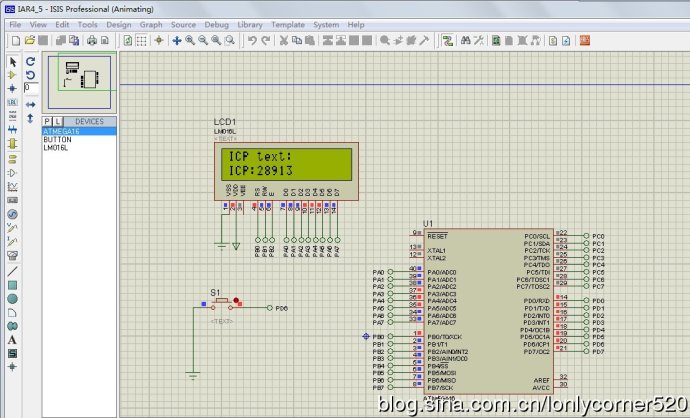Toggle the grid display icon
The width and height of the screenshot is (690, 418).
click(141, 41)
